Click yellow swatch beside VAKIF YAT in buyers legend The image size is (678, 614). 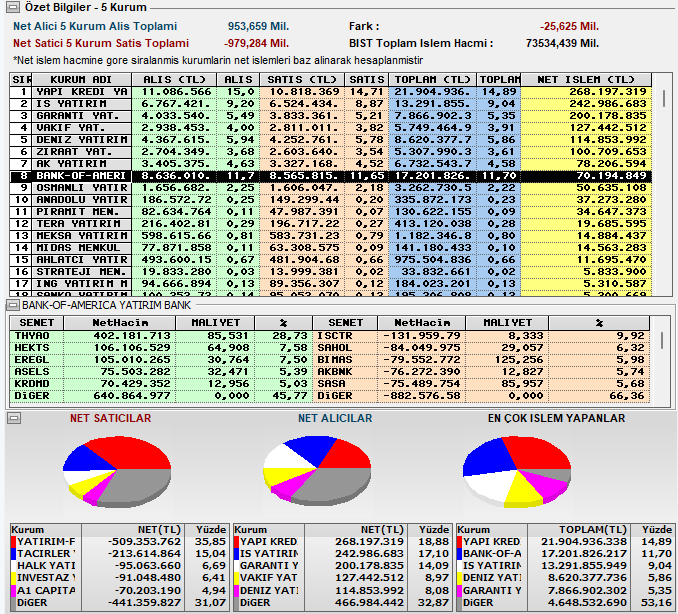pos(237,578)
